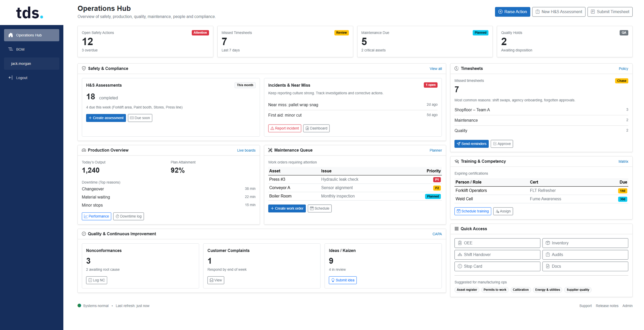Click the Create assessment button

106,118
